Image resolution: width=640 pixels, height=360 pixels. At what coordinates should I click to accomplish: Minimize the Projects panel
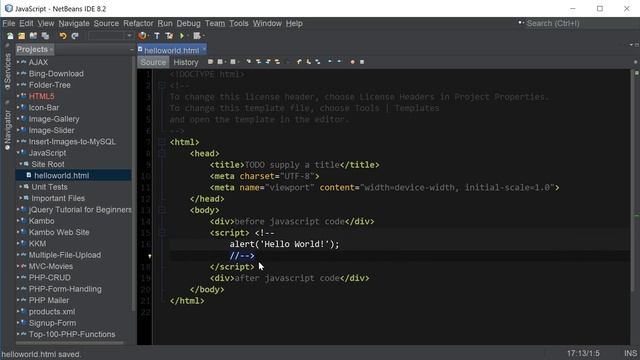(x=131, y=49)
